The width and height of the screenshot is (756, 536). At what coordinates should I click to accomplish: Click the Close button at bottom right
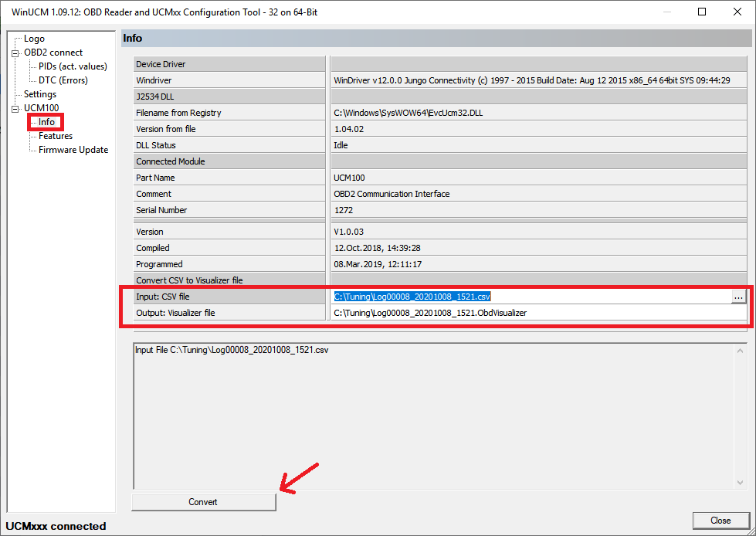720,520
